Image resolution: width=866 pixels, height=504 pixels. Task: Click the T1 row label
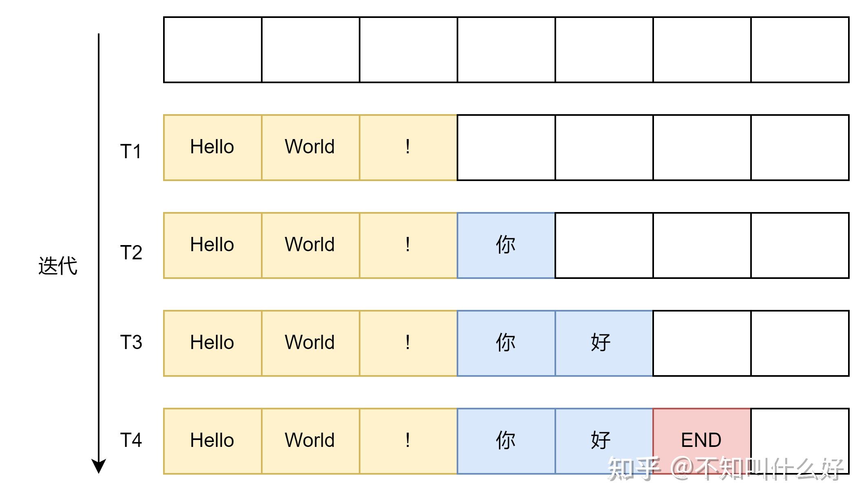click(x=131, y=152)
